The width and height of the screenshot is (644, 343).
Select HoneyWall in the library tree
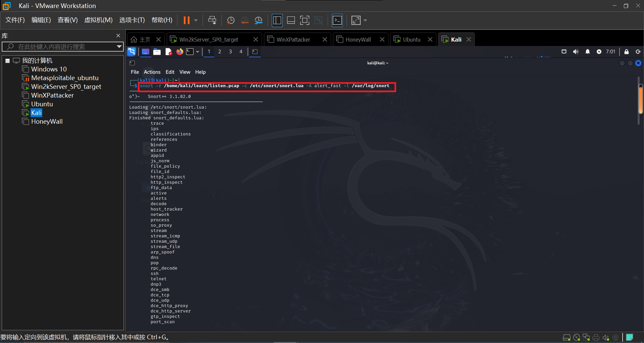(47, 121)
